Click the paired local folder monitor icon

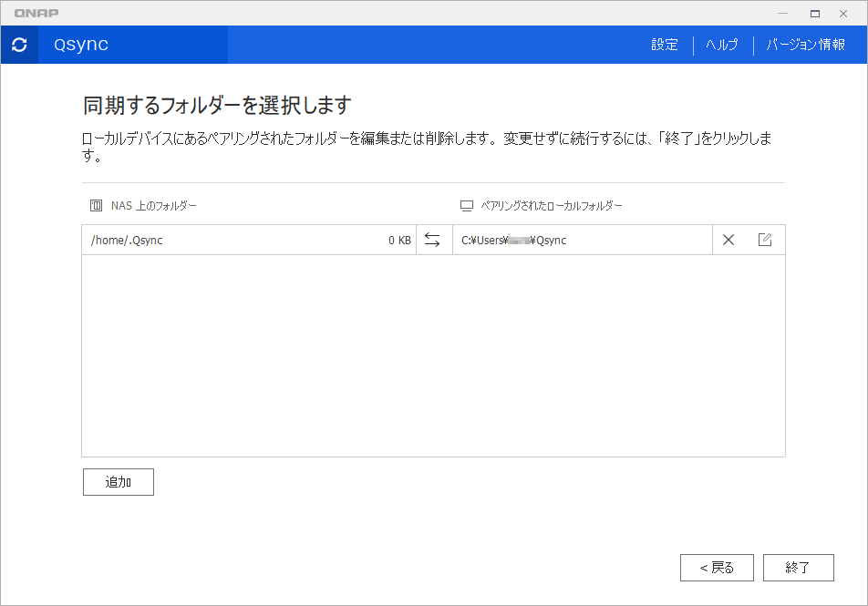(467, 206)
